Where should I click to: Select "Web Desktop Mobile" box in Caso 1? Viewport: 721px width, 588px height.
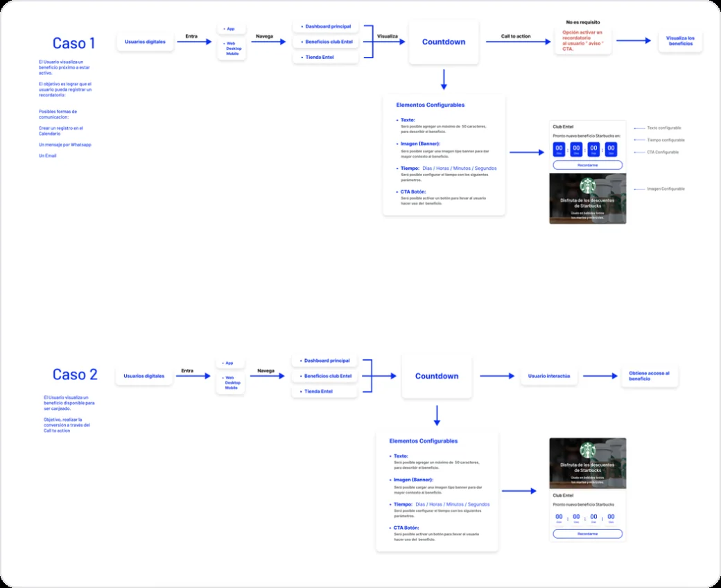[x=232, y=49]
